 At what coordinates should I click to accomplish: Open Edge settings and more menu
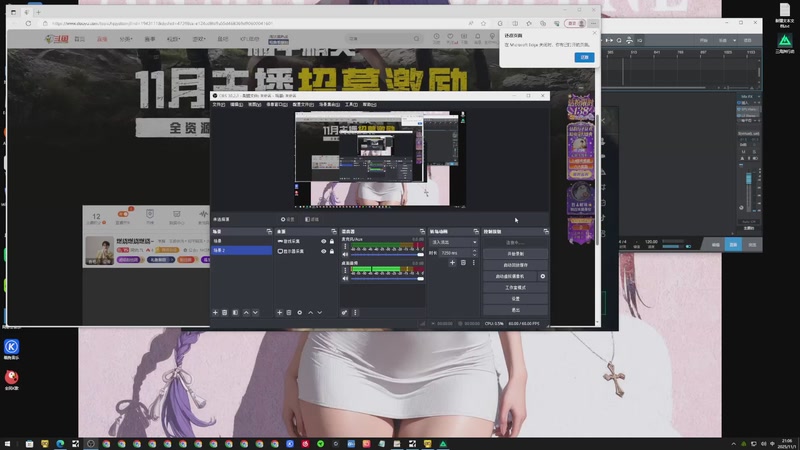pos(593,23)
